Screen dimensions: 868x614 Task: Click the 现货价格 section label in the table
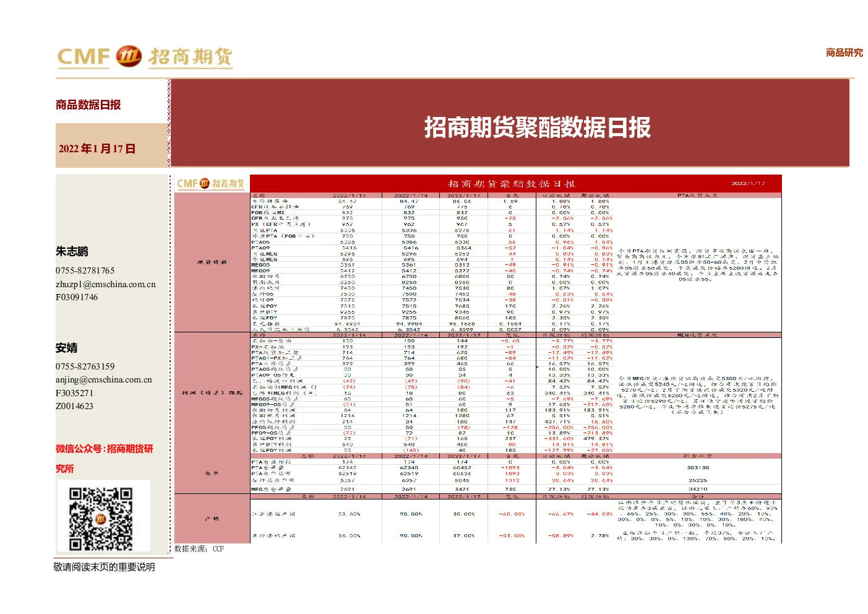212,262
